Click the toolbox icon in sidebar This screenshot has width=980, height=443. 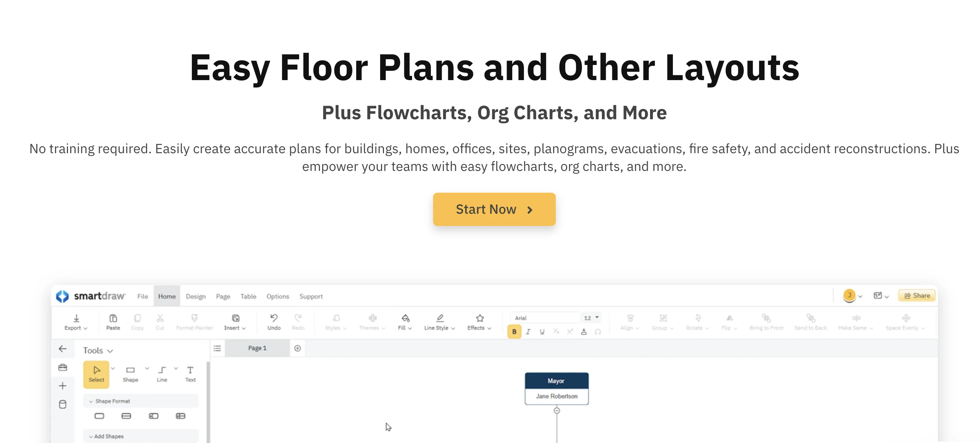(63, 367)
